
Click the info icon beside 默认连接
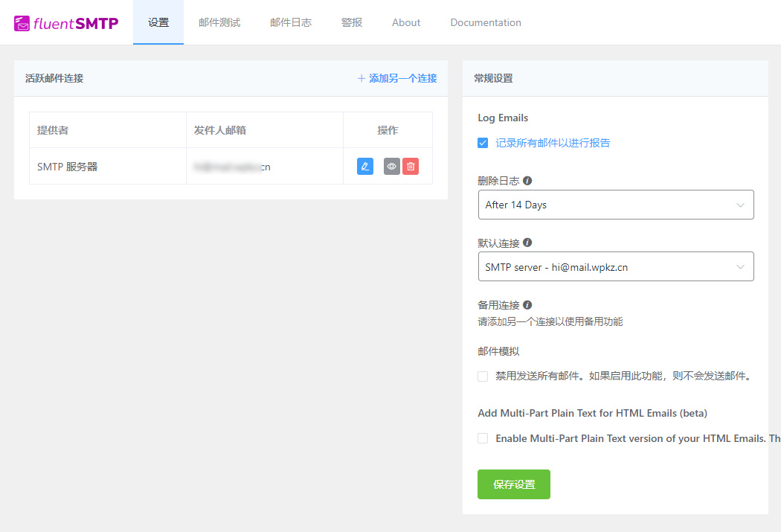[x=530, y=242]
